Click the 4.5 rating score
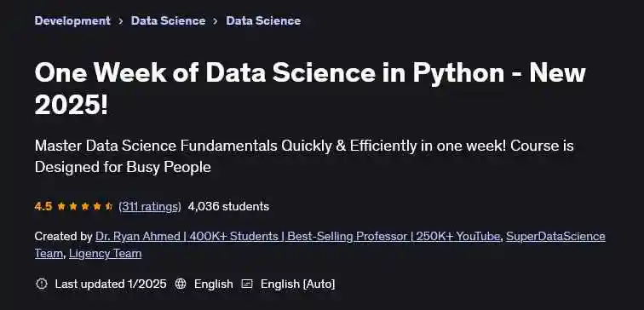This screenshot has width=644, height=310. (x=43, y=206)
